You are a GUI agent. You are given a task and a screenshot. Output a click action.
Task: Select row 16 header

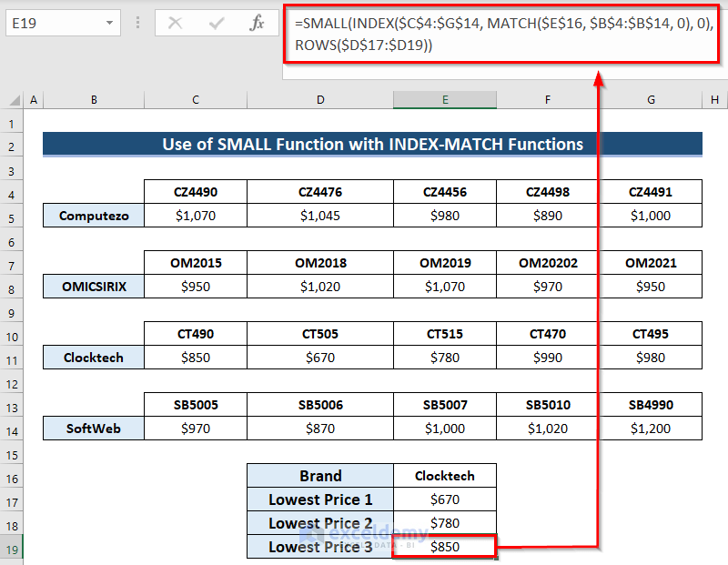click(x=12, y=476)
